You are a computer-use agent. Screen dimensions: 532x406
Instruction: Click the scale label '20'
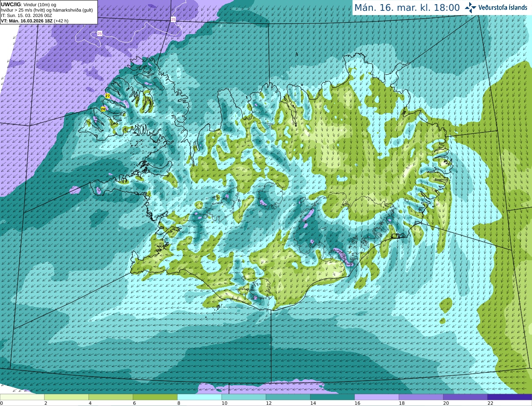pyautogui.click(x=446, y=403)
